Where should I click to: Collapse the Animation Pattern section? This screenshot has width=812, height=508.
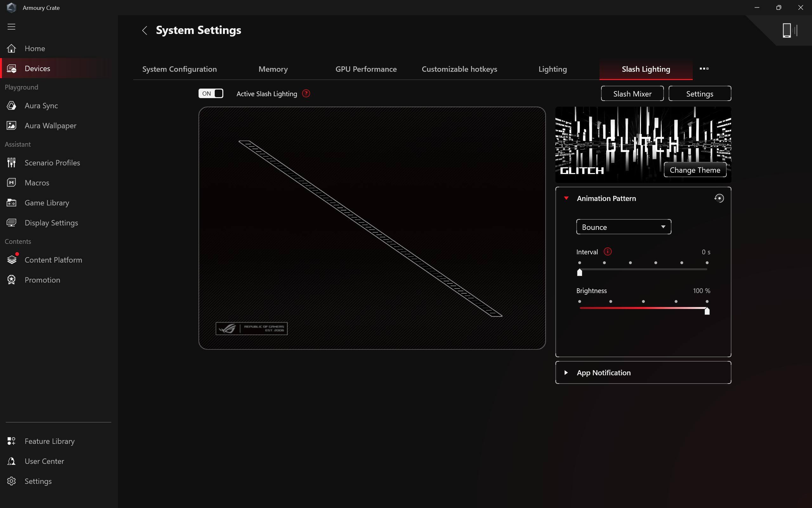click(x=566, y=198)
